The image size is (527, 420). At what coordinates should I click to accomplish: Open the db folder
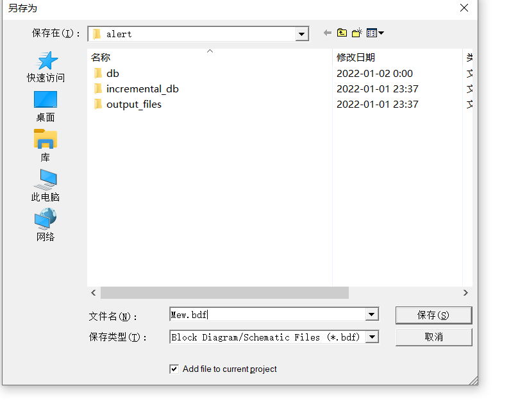[112, 73]
